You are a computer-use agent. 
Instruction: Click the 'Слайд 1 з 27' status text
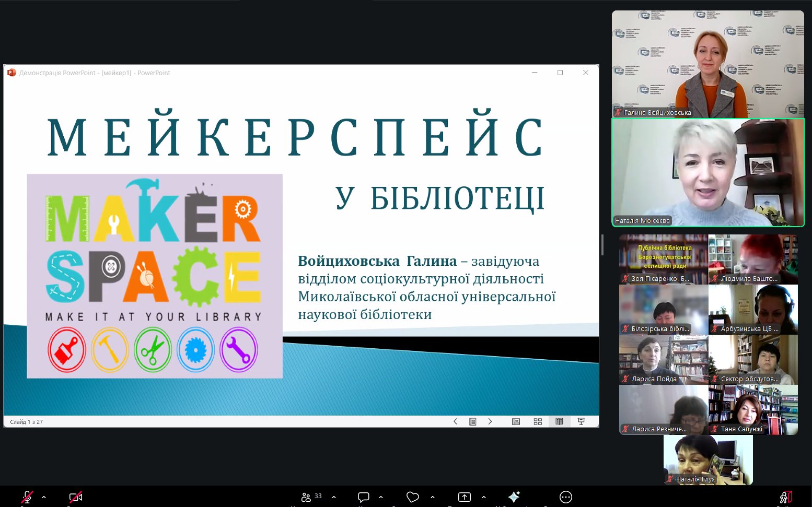pyautogui.click(x=27, y=422)
